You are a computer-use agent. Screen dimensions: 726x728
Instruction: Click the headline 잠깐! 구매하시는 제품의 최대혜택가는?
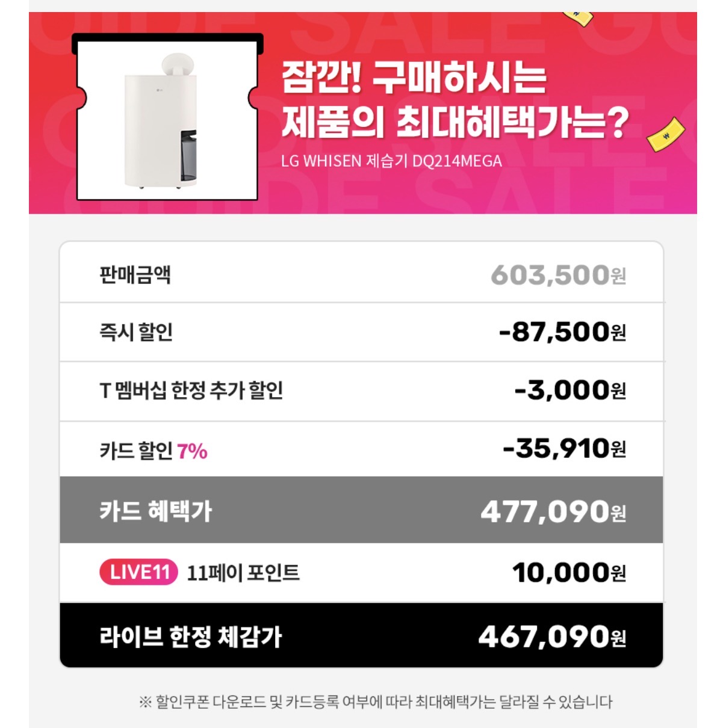tap(455, 99)
